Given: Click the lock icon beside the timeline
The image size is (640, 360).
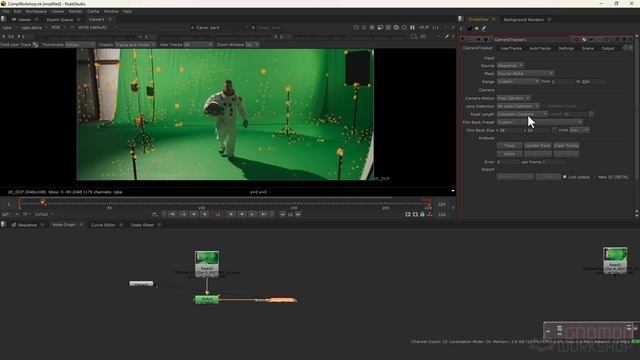Looking at the screenshot, I should [x=422, y=214].
